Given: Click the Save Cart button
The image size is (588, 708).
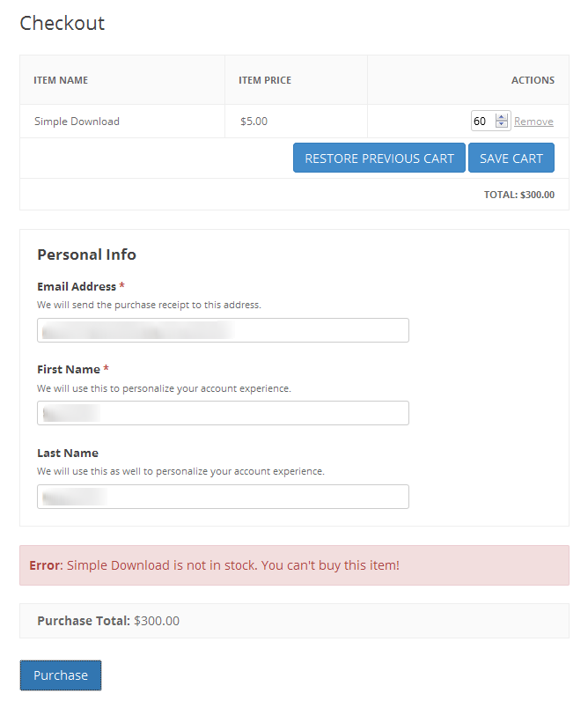Looking at the screenshot, I should point(511,159).
